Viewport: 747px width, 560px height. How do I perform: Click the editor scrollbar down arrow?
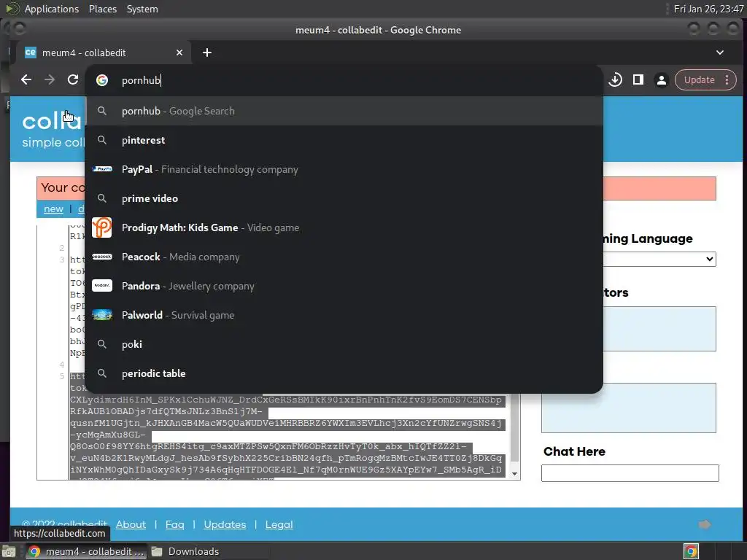(x=514, y=473)
